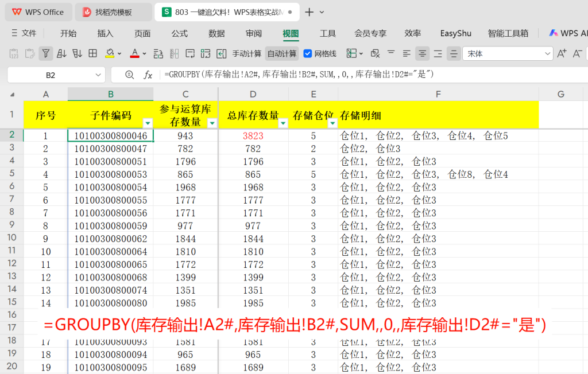Open the 公式 ribbon tab
The image size is (588, 374).
[180, 33]
